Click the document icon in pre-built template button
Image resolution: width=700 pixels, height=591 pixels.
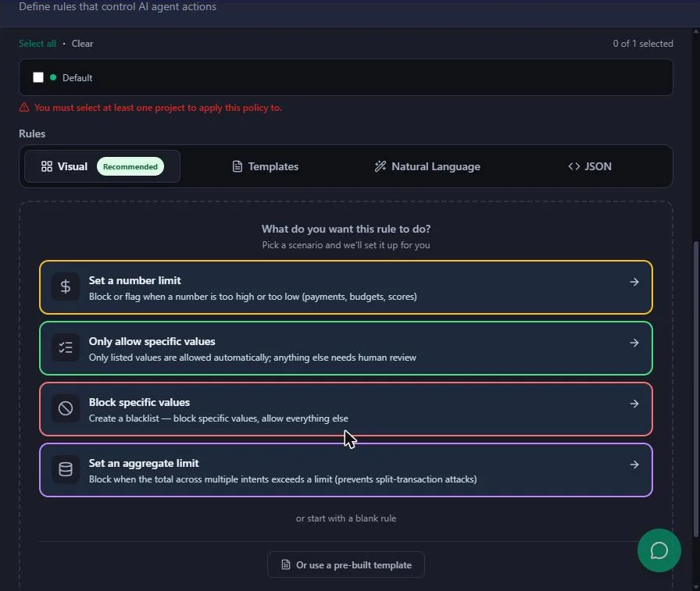click(286, 564)
